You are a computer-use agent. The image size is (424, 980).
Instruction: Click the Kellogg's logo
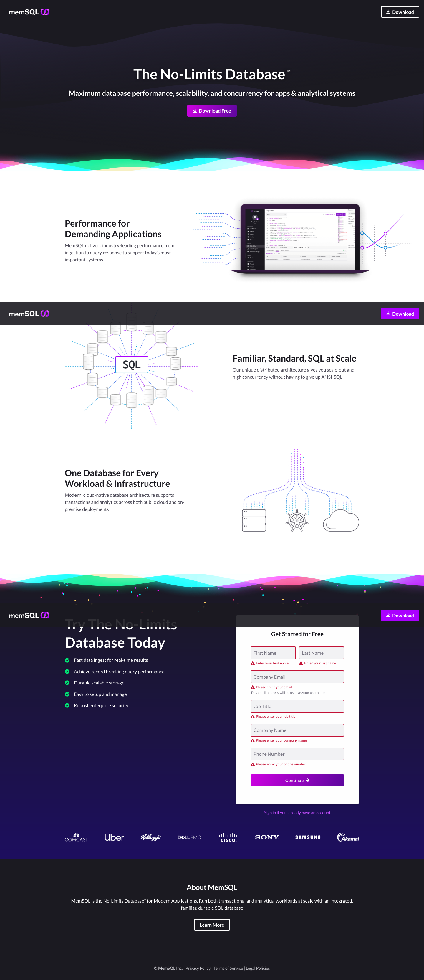[x=150, y=837]
